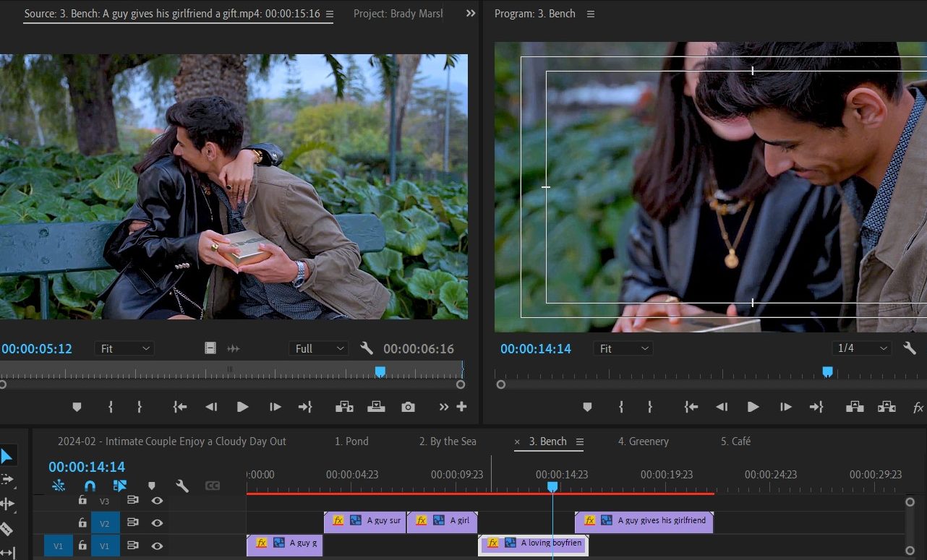Open Program monitor Fit zoom dropdown

[623, 348]
